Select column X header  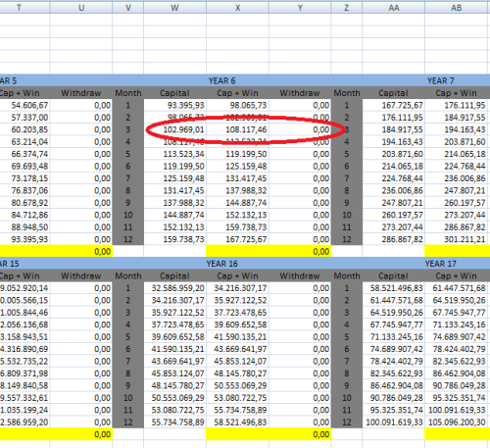[237, 8]
